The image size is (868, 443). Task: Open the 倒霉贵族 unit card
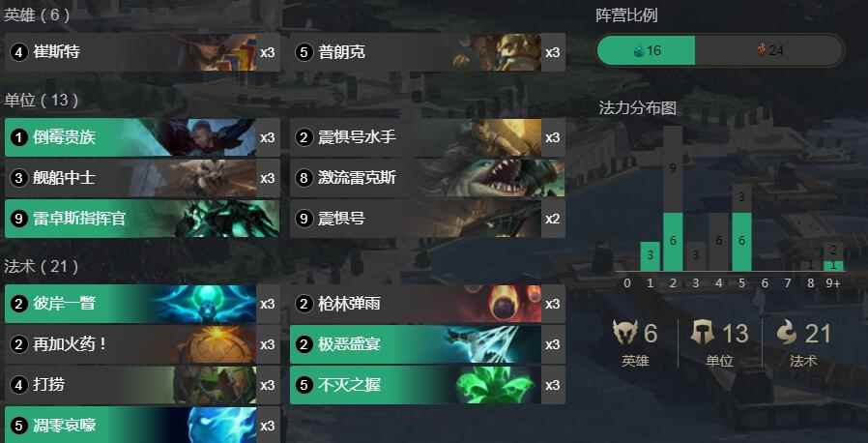(x=142, y=137)
